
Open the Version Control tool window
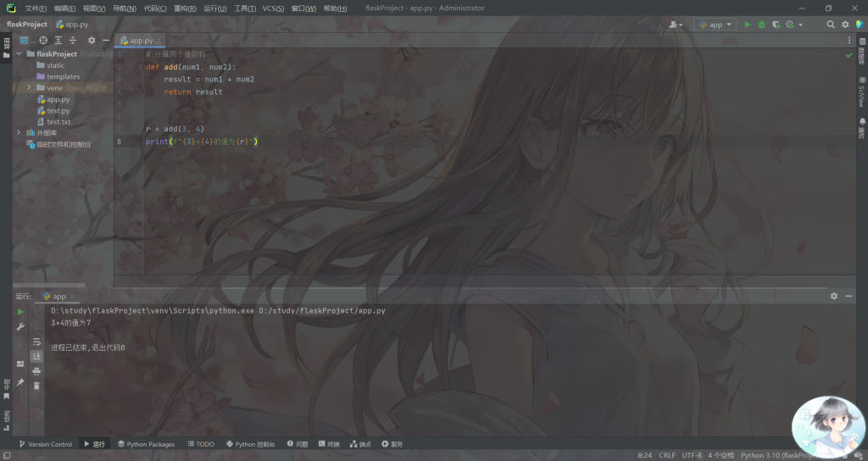pyautogui.click(x=45, y=444)
